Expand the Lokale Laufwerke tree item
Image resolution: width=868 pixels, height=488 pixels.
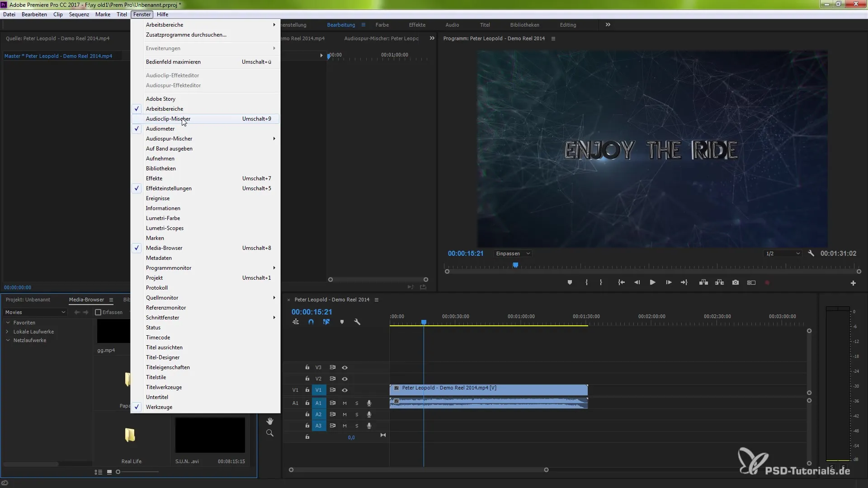[x=8, y=332]
